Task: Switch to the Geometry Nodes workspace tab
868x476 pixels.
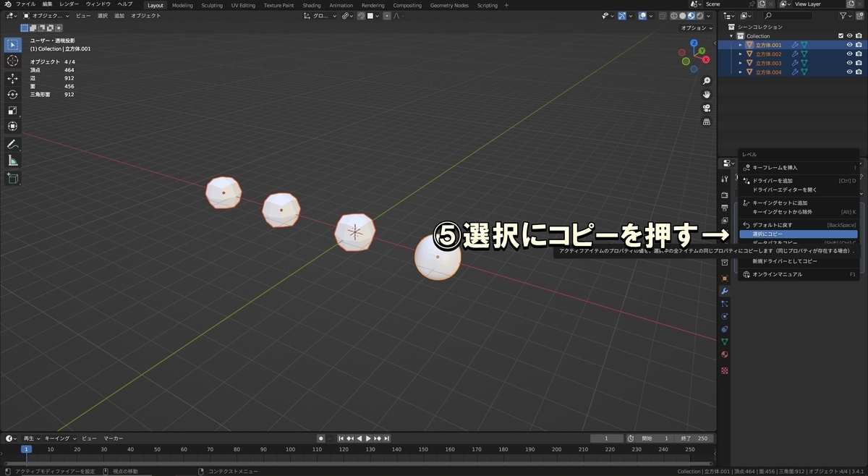Action: 449,5
